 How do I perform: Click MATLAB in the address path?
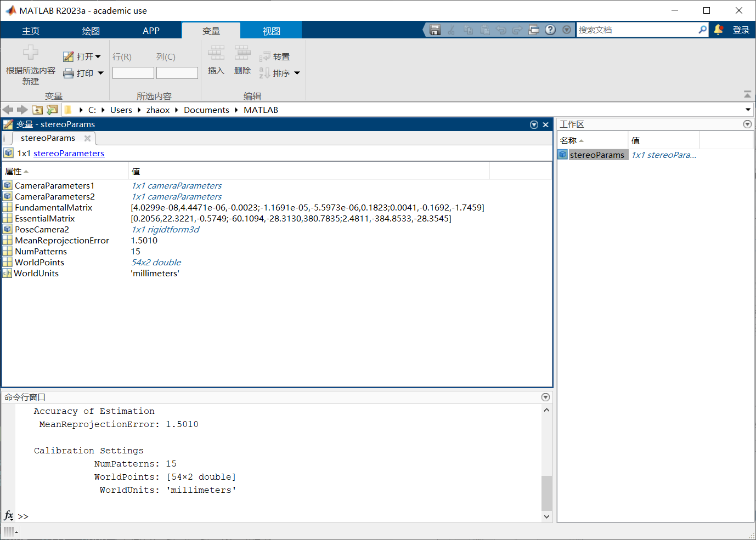[x=261, y=110]
